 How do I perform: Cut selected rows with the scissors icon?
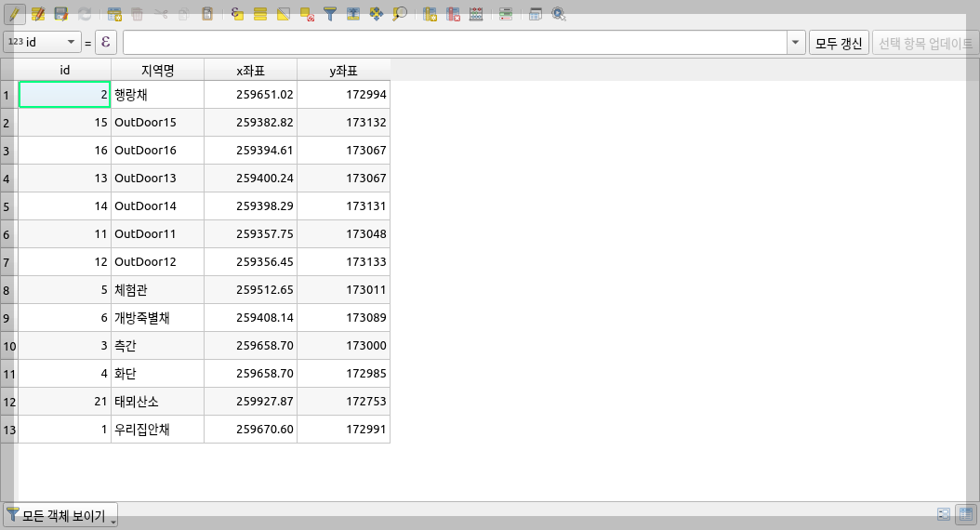click(x=161, y=14)
